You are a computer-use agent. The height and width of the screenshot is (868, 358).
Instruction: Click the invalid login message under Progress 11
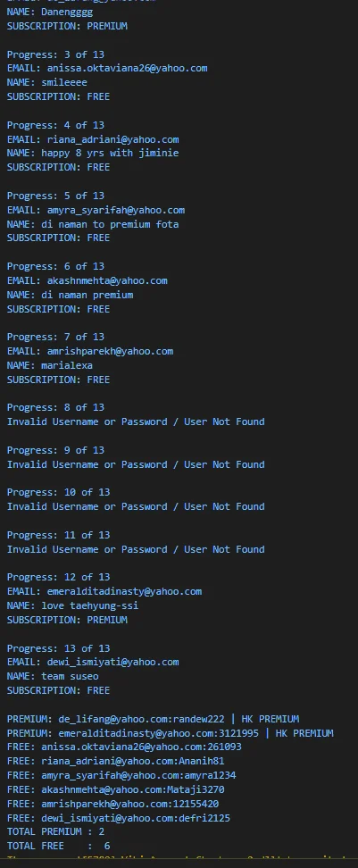coord(136,549)
